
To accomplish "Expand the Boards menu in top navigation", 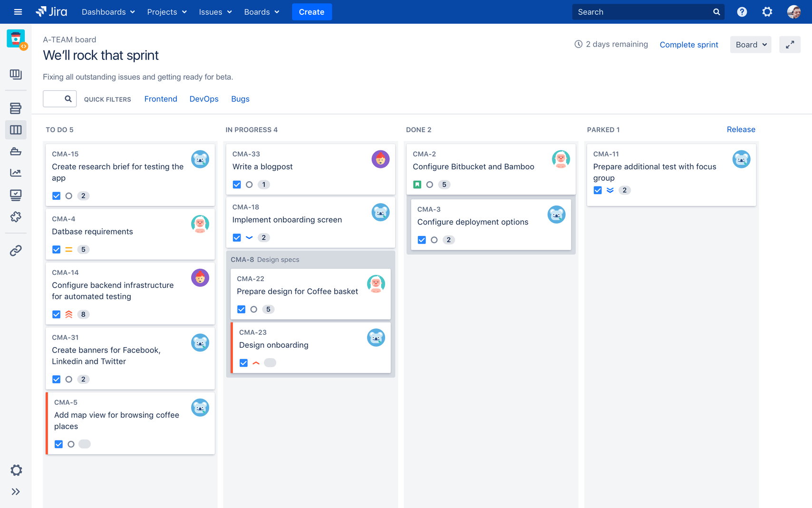I will 261,12.
